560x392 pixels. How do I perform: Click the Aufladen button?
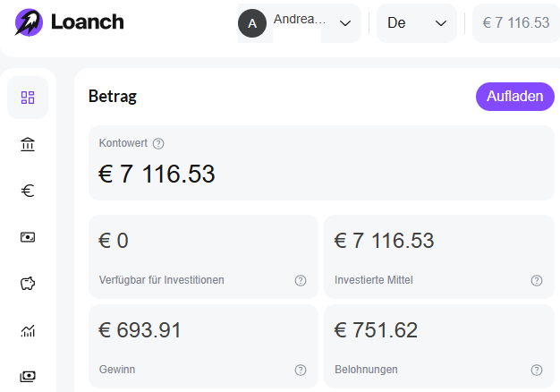[515, 97]
